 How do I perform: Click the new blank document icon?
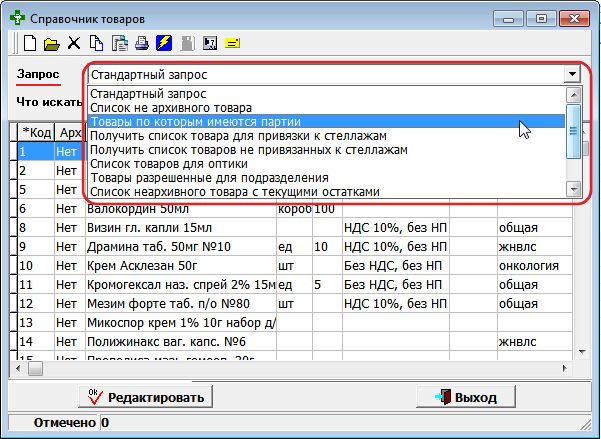coord(30,43)
